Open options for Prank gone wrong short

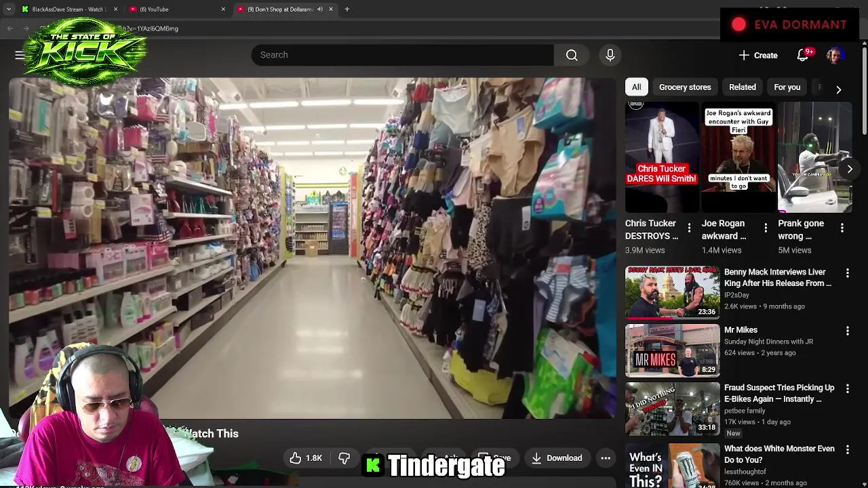pyautogui.click(x=842, y=228)
